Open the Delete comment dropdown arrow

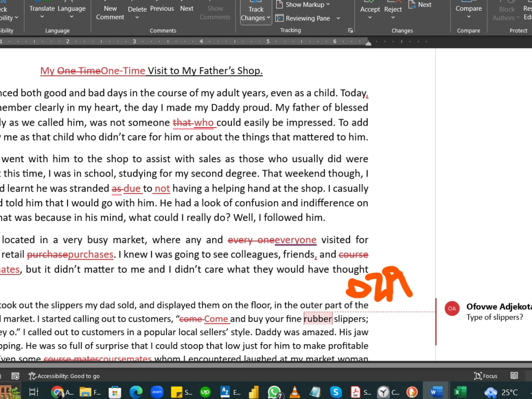[137, 18]
